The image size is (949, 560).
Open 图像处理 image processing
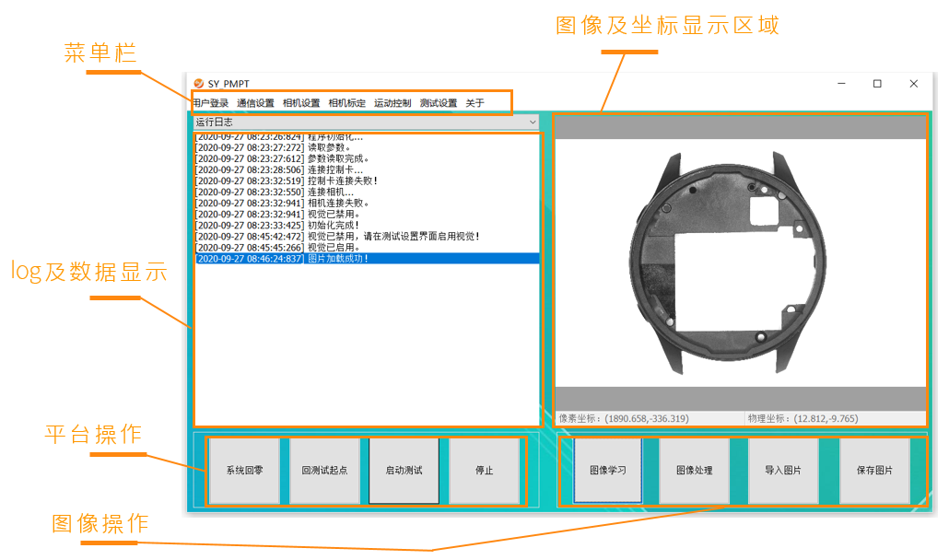pyautogui.click(x=695, y=471)
